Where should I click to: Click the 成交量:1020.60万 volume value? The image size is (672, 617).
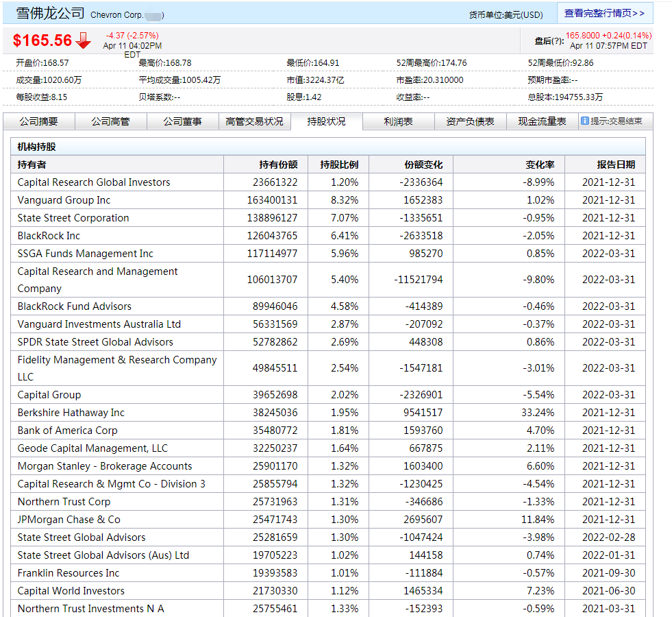point(49,80)
